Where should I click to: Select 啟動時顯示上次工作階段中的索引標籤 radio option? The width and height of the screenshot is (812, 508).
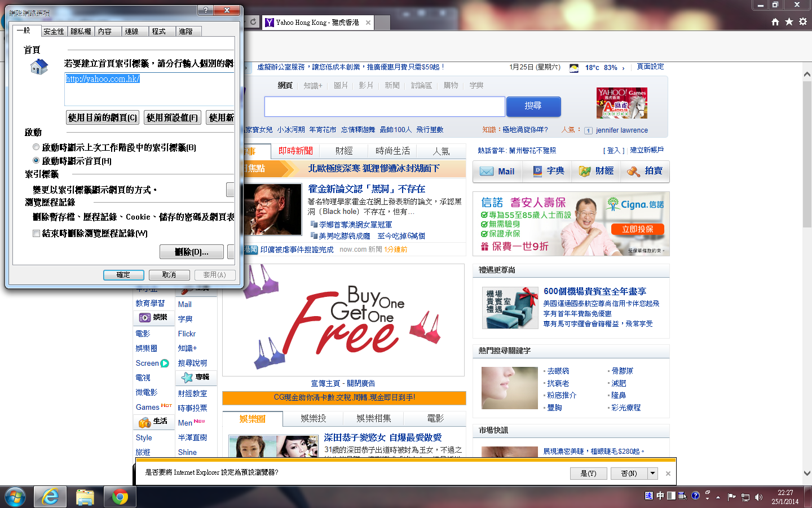36,147
